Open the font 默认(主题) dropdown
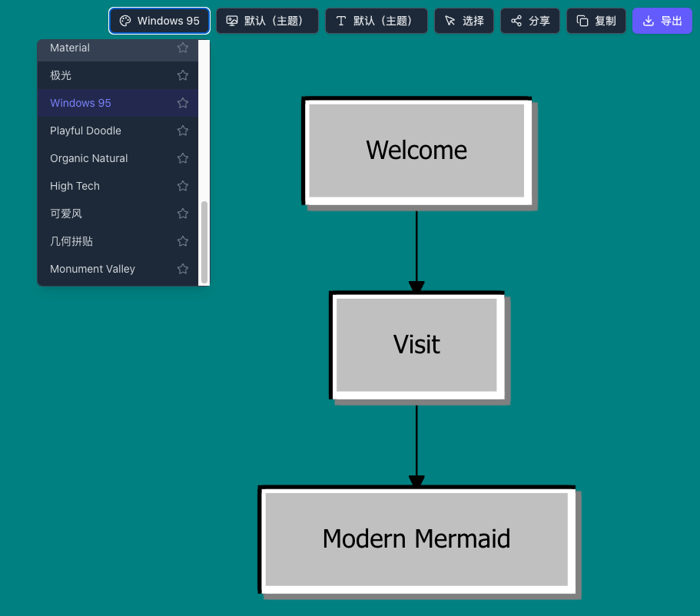The image size is (700, 616). (x=376, y=21)
